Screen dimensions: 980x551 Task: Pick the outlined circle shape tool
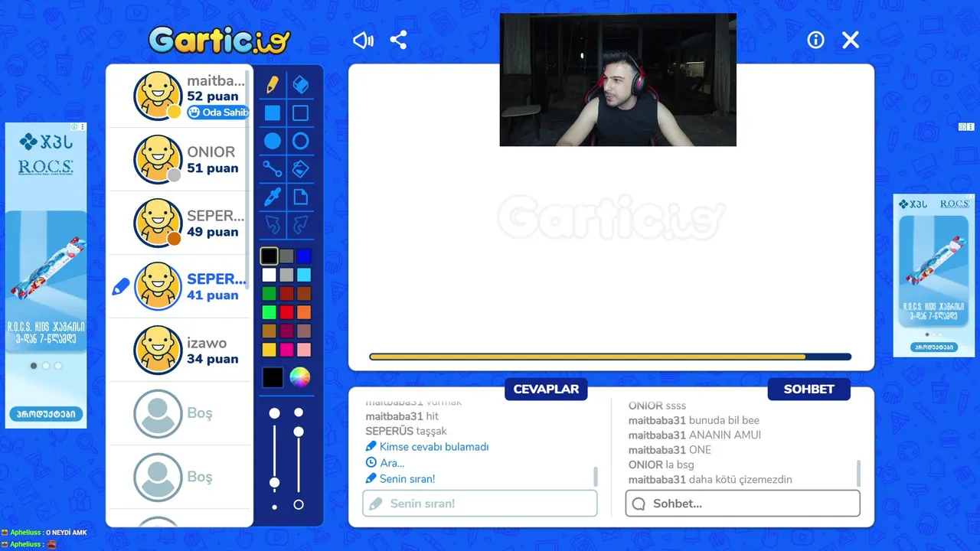point(301,141)
